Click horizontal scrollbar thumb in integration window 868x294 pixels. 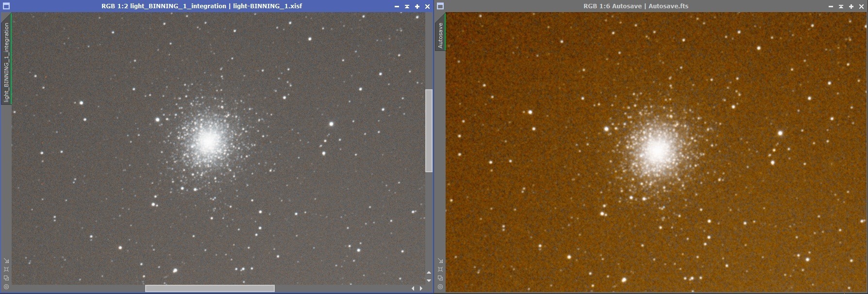pyautogui.click(x=210, y=288)
